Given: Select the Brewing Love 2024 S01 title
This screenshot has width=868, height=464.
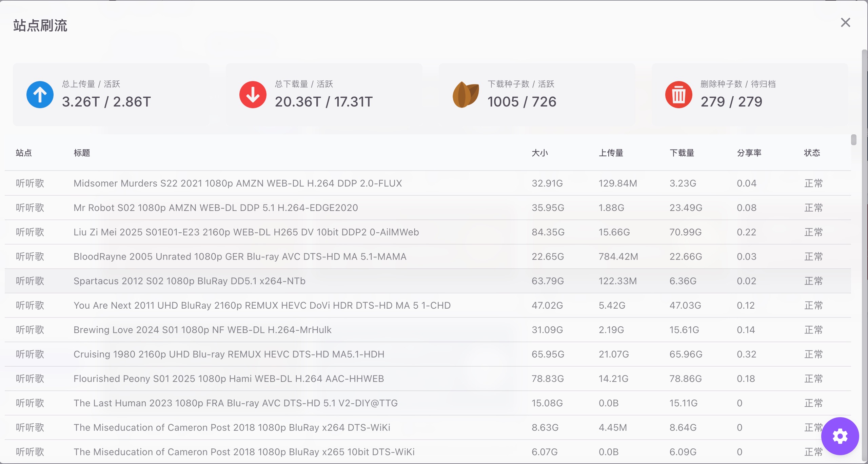Looking at the screenshot, I should (202, 330).
